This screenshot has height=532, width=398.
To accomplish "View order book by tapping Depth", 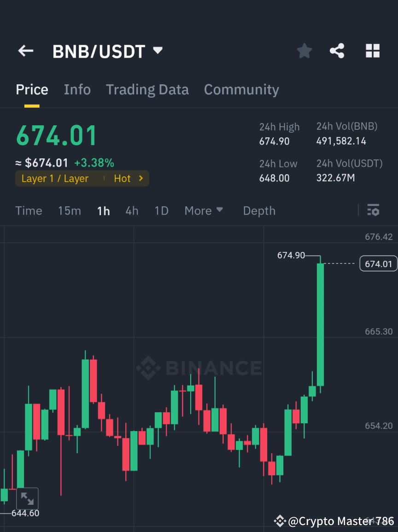I will 259,210.
